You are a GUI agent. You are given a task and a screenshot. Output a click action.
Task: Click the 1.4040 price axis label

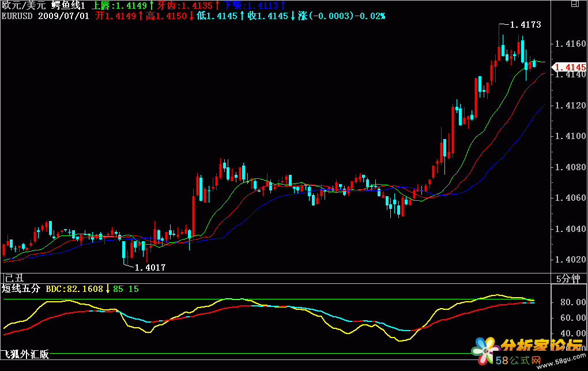click(570, 228)
